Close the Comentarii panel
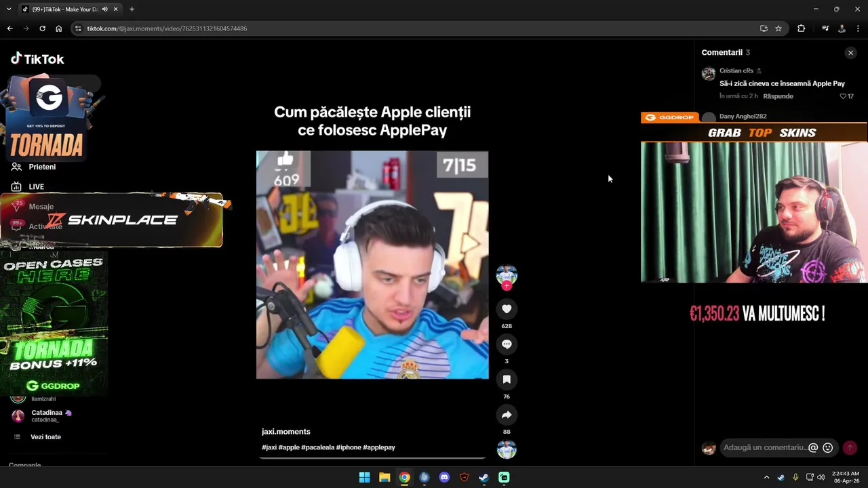This screenshot has height=488, width=868. pyautogui.click(x=850, y=53)
